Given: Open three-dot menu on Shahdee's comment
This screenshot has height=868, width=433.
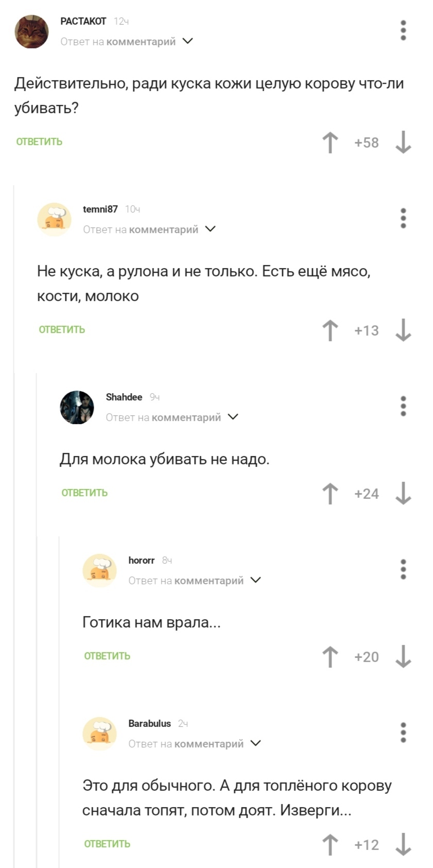Looking at the screenshot, I should click(403, 406).
